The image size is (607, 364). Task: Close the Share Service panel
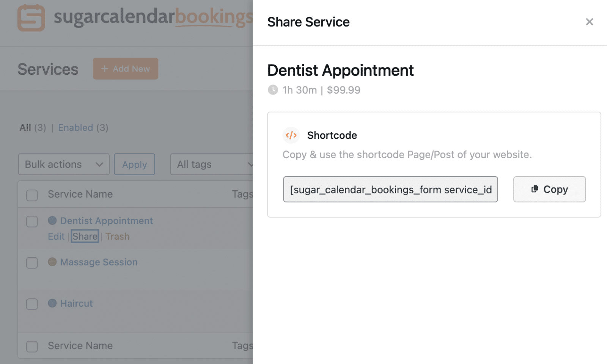click(589, 22)
